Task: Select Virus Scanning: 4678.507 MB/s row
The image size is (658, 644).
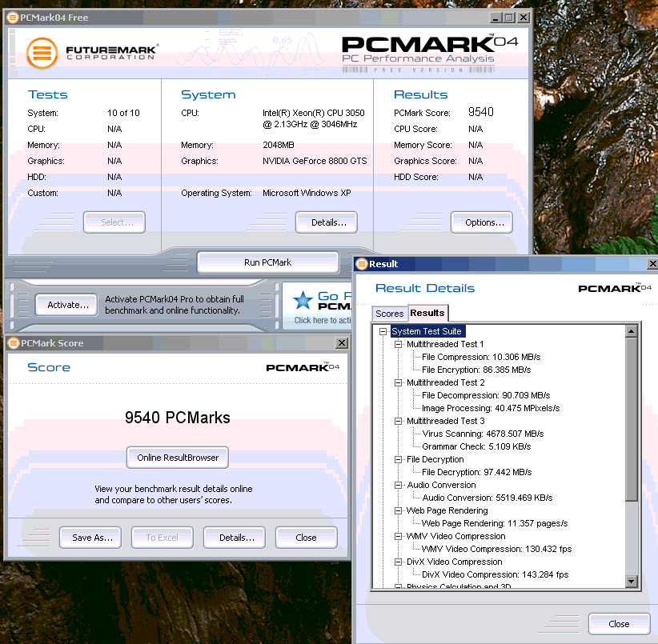Action: pos(483,434)
